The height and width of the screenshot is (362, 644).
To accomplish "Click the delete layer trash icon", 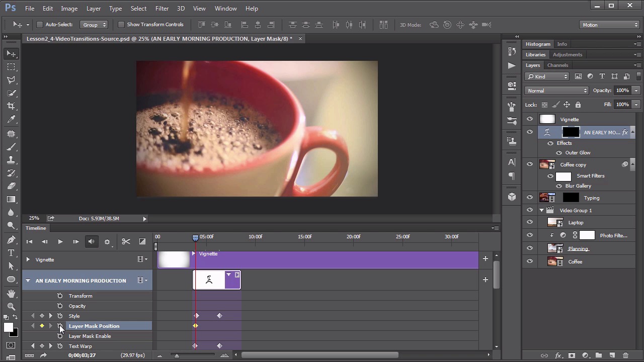I will click(625, 355).
